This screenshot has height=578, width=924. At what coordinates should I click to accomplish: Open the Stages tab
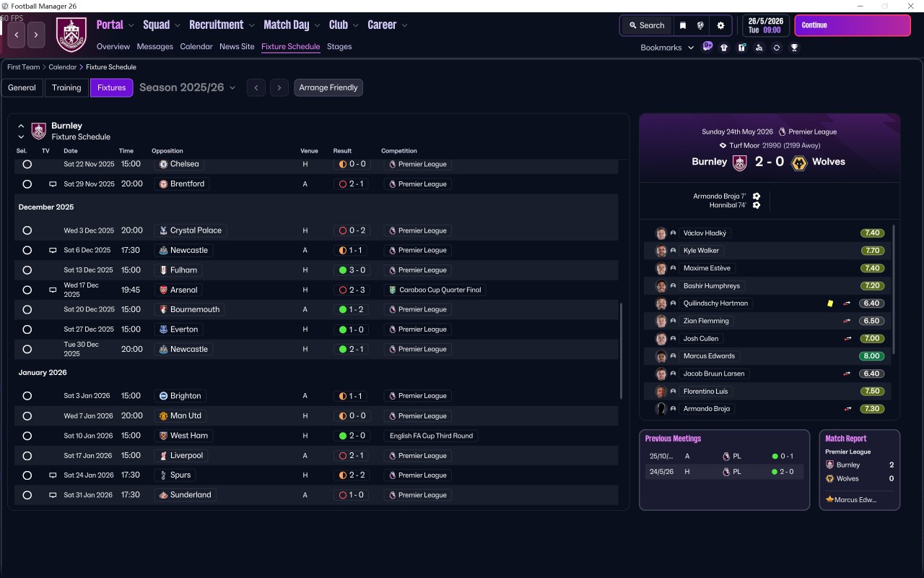[x=339, y=47]
